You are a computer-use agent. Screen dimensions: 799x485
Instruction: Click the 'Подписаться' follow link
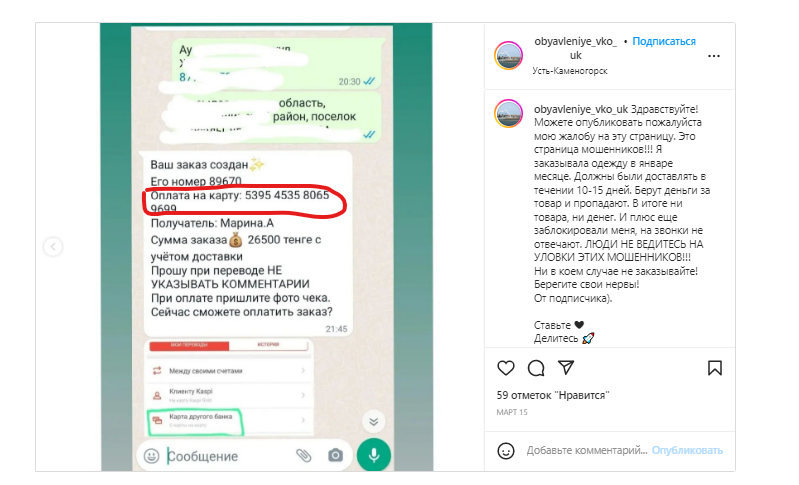click(663, 41)
